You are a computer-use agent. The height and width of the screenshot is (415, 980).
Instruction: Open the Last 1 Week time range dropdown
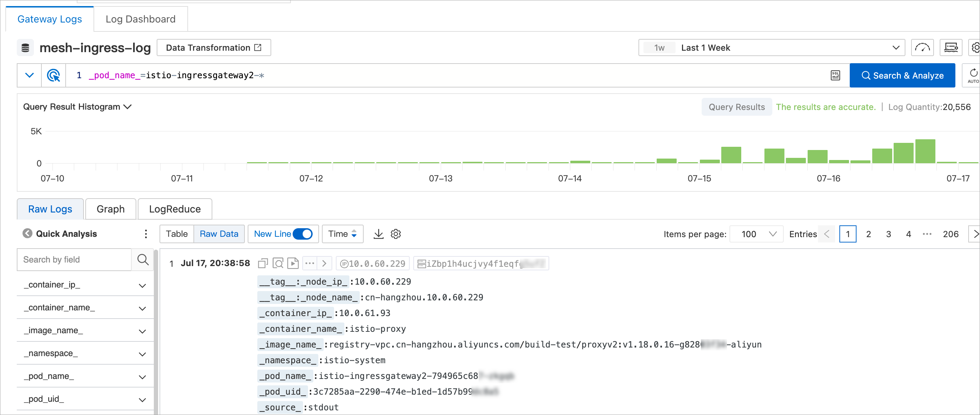pos(771,47)
